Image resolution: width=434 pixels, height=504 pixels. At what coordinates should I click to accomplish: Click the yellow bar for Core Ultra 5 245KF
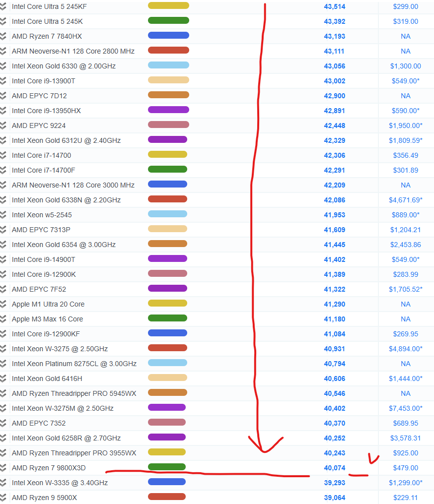tap(168, 5)
